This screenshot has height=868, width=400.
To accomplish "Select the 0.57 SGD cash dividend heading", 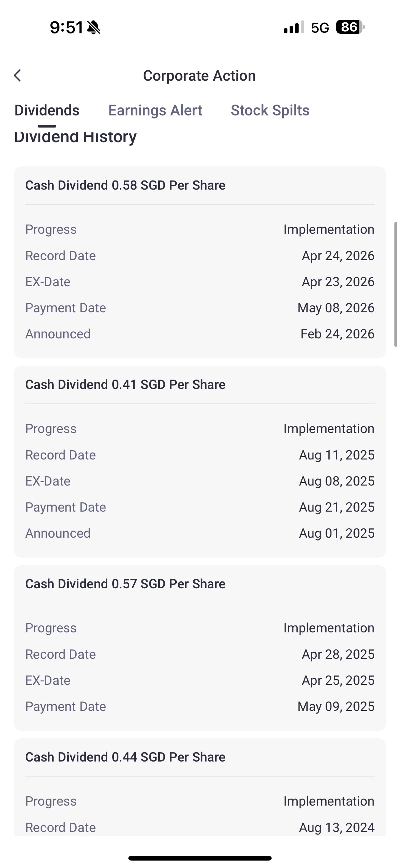I will tap(125, 584).
